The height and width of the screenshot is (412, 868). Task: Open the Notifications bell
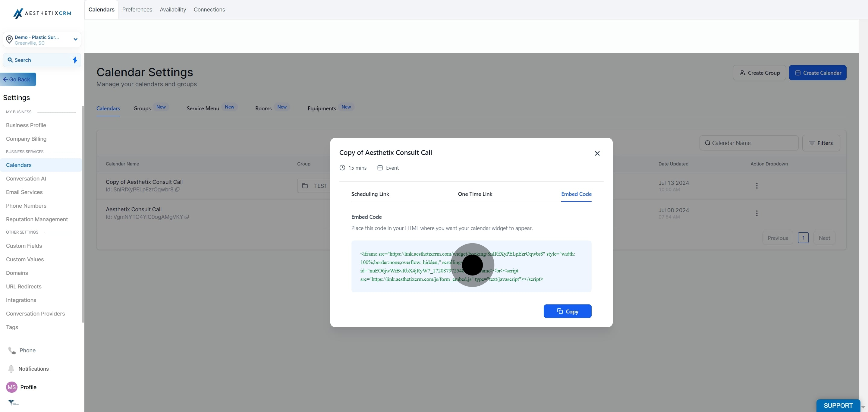11,369
